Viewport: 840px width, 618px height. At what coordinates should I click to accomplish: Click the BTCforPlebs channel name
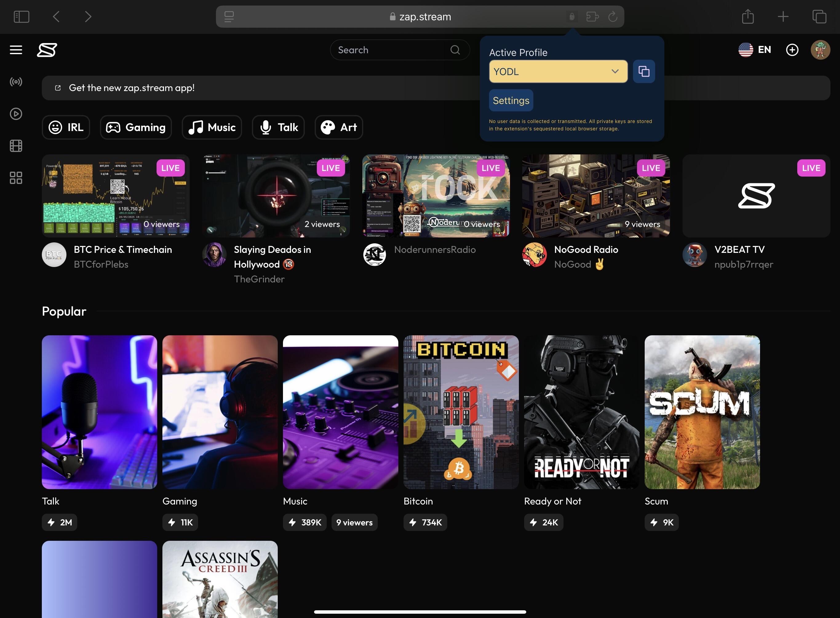point(101,265)
